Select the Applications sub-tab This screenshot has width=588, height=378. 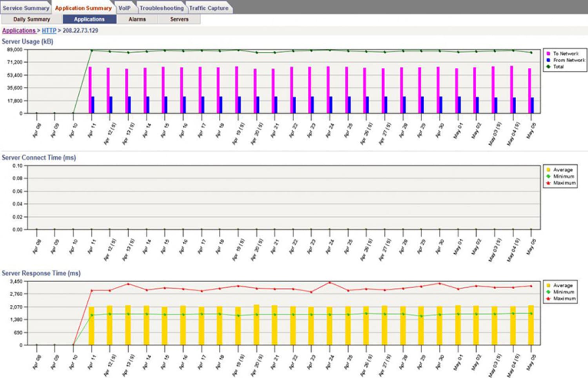point(89,19)
